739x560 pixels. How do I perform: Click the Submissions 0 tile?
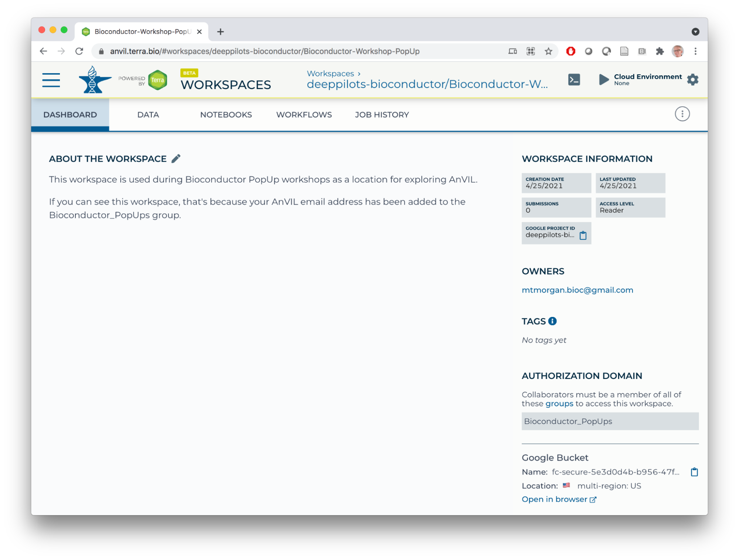pyautogui.click(x=556, y=207)
